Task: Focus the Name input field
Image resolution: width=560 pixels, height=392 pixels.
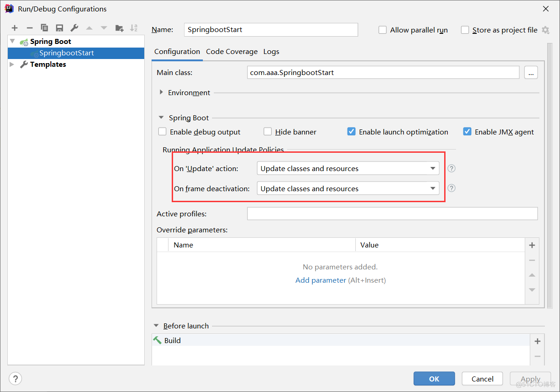Action: pos(271,30)
